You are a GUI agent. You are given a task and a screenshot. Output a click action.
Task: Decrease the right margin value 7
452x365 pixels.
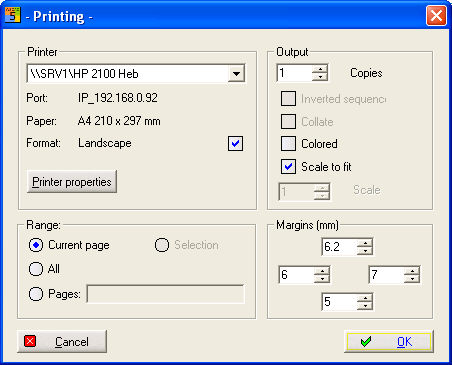412,279
